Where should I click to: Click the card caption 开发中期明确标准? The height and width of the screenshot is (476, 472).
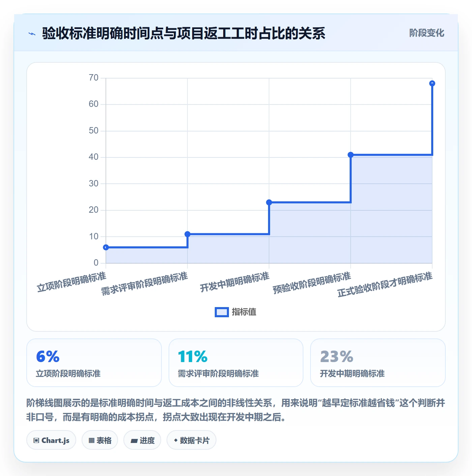click(x=352, y=374)
